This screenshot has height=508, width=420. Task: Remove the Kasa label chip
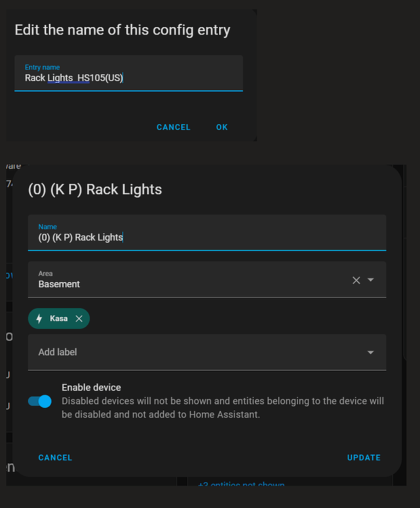pos(79,319)
